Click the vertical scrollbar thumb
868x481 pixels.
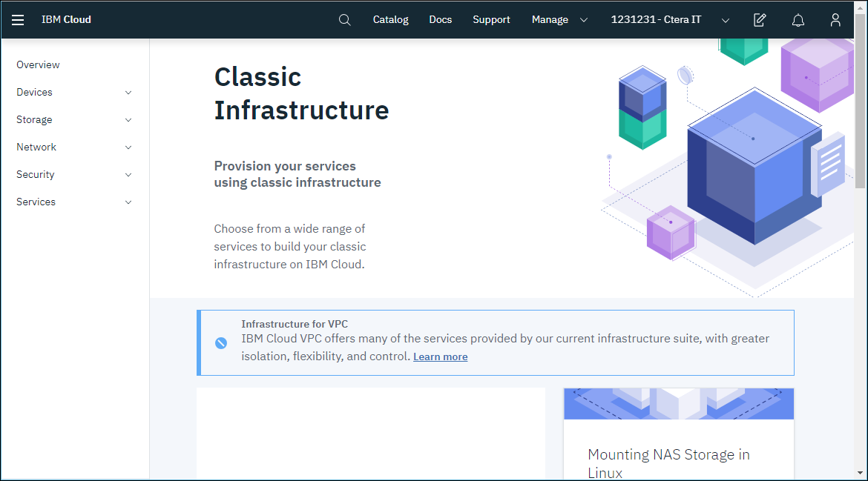point(860,101)
